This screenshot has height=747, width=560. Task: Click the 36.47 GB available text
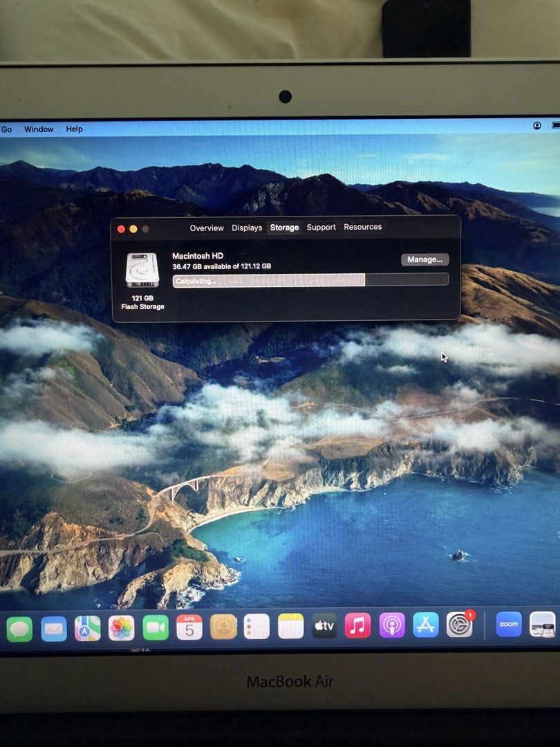(x=221, y=266)
